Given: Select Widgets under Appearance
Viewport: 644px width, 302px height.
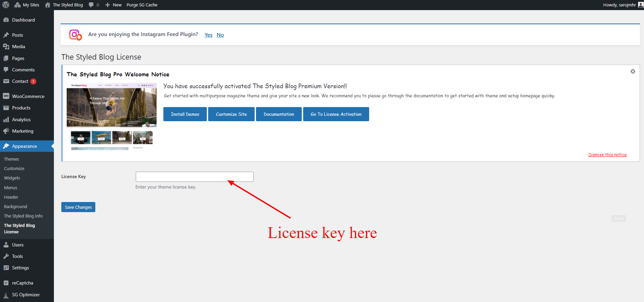Looking at the screenshot, I should tap(12, 178).
